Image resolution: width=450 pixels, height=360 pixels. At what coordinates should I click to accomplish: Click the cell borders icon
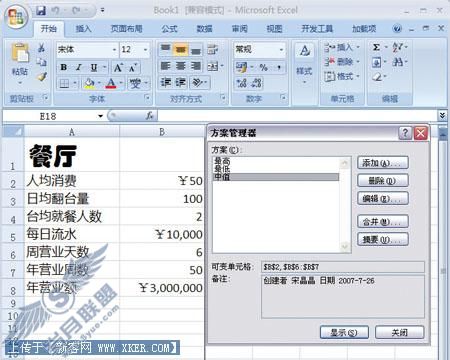[x=64, y=83]
